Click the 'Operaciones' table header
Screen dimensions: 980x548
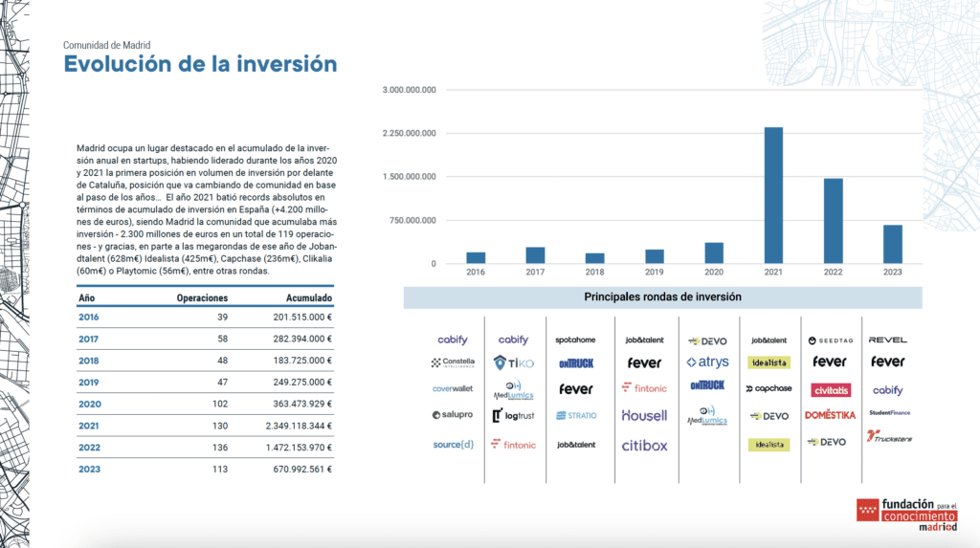pos(202,298)
